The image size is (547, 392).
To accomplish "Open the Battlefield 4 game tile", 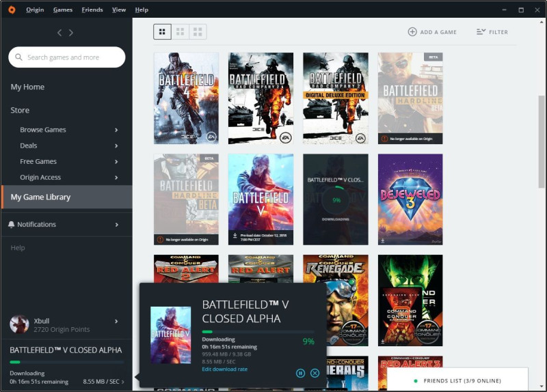I will pyautogui.click(x=186, y=98).
